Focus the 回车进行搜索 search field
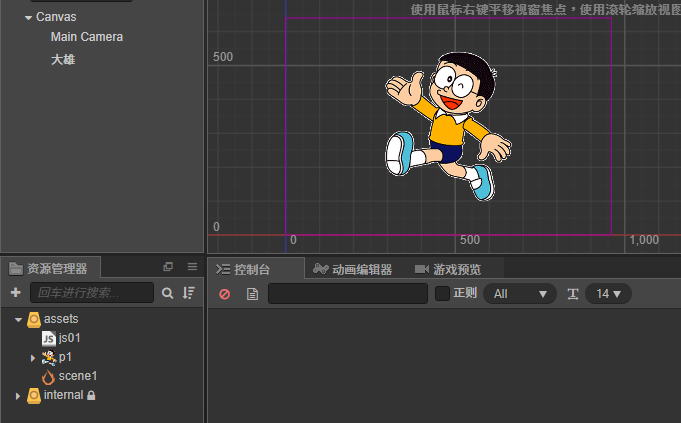Screen dimensions: 681x423 (92, 292)
